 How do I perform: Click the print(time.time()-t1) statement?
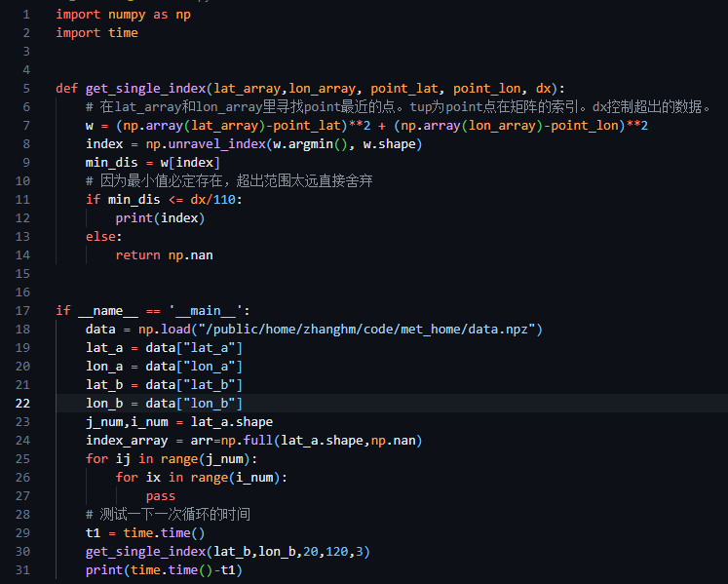(164, 570)
